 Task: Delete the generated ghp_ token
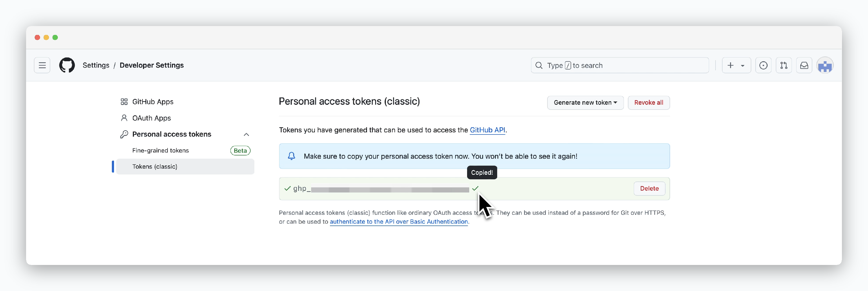(x=649, y=188)
